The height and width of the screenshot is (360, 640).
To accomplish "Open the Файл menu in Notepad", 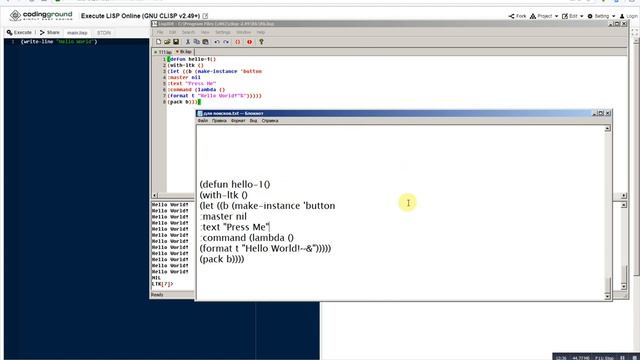I will coord(203,121).
